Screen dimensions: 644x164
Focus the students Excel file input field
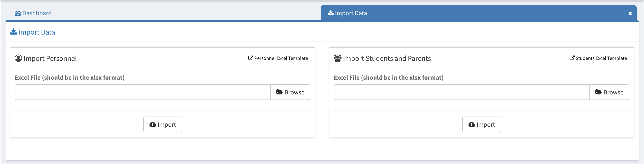click(462, 92)
